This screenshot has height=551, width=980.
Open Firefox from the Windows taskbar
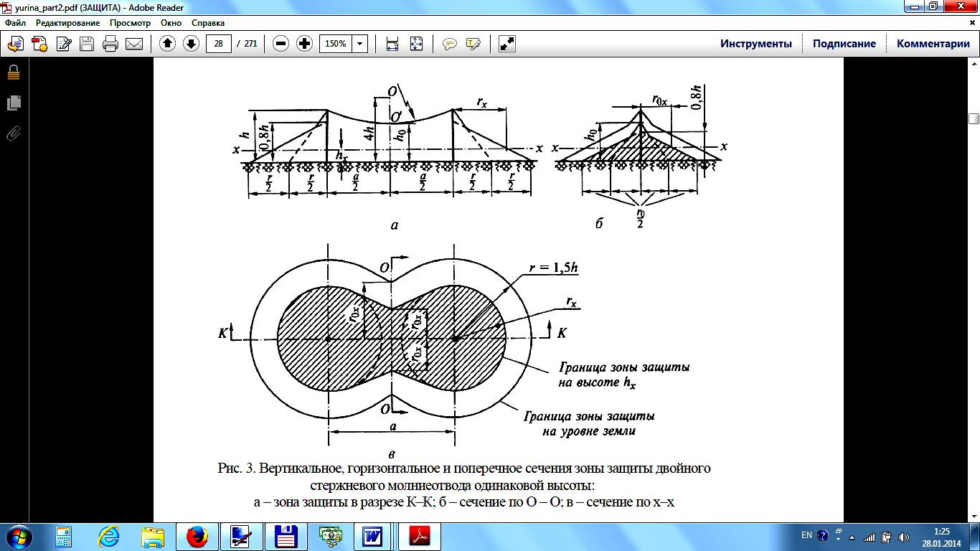click(197, 536)
